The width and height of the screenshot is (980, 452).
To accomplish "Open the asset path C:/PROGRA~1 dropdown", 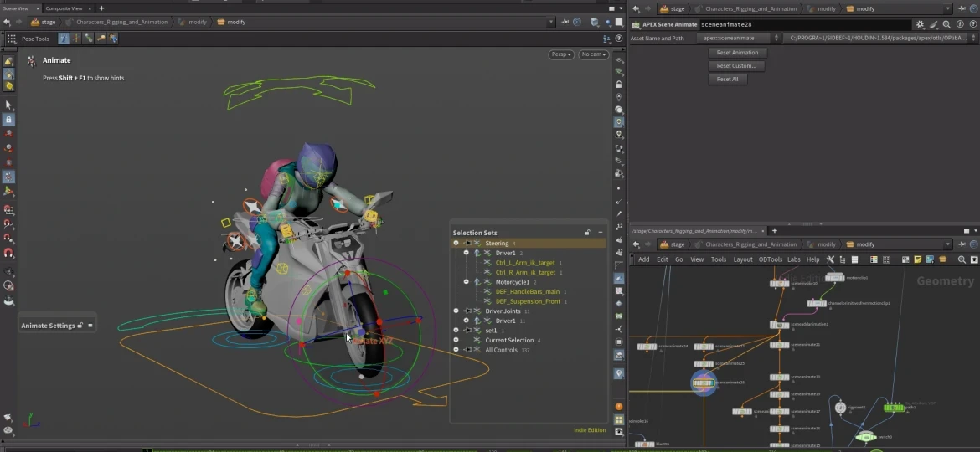I will click(x=882, y=38).
